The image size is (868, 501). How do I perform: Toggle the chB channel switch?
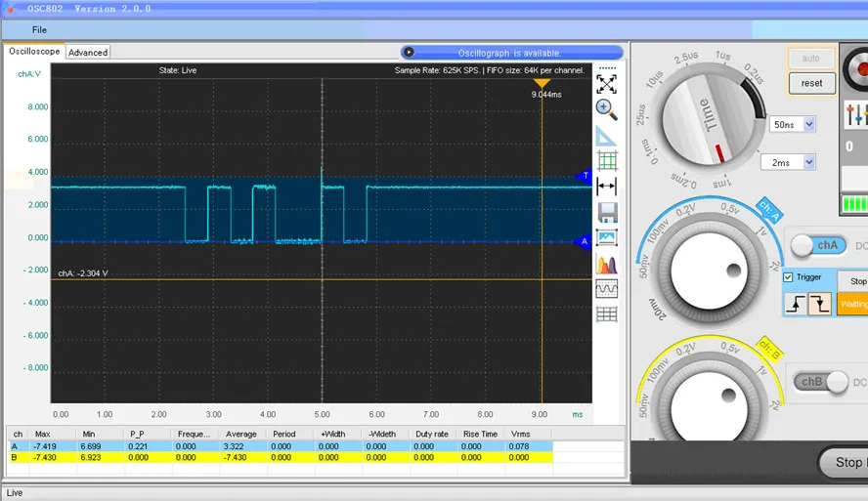(819, 383)
